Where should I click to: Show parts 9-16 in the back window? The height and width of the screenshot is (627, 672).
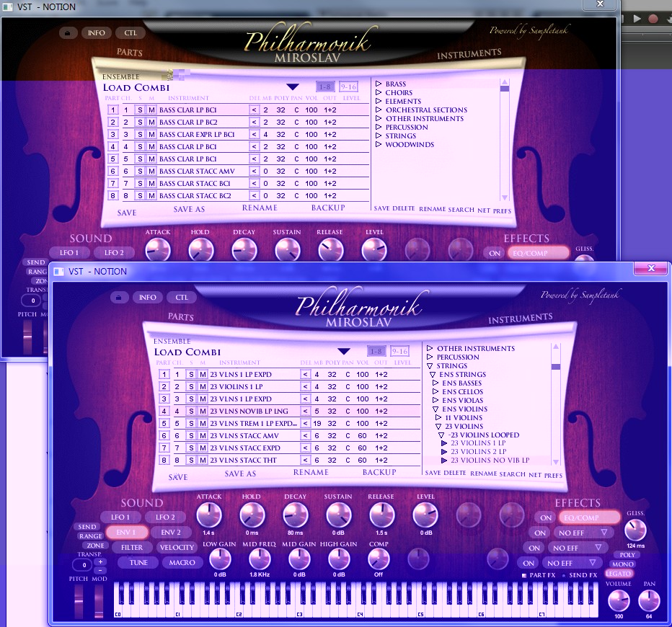coord(349,87)
